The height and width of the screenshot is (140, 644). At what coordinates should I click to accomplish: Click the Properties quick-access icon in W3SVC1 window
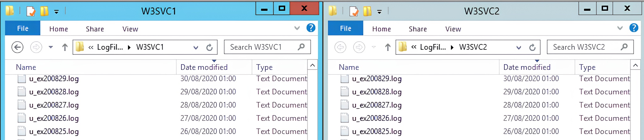pyautogui.click(x=31, y=12)
